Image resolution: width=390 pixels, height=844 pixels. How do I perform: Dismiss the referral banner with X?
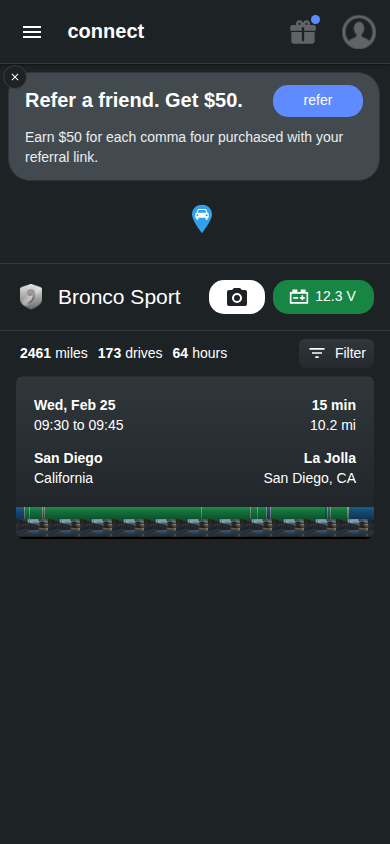pos(15,77)
